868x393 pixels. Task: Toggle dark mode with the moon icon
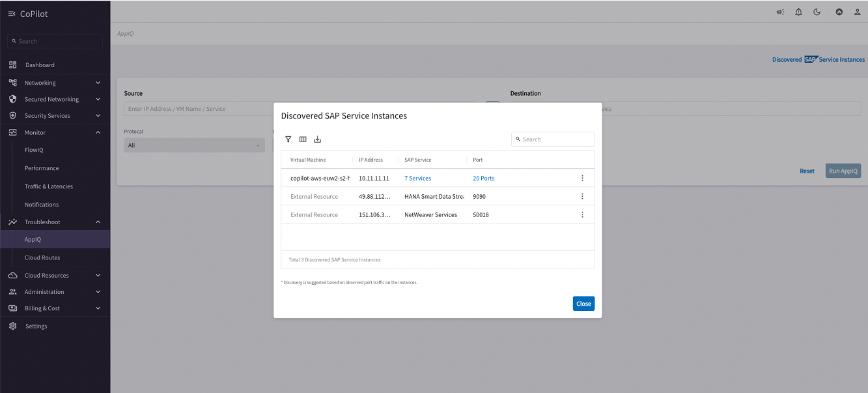(x=817, y=11)
